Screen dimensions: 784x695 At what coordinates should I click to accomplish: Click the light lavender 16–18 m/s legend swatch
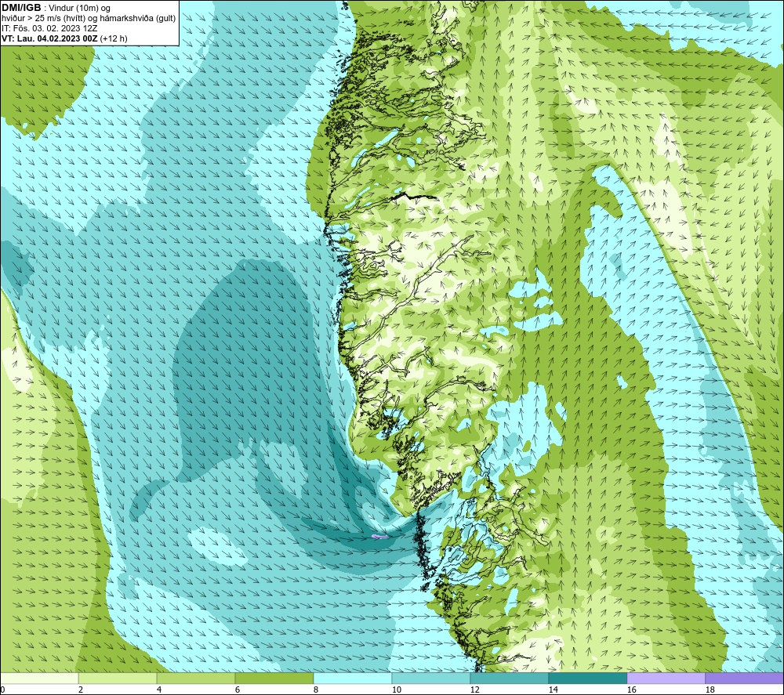(x=666, y=678)
